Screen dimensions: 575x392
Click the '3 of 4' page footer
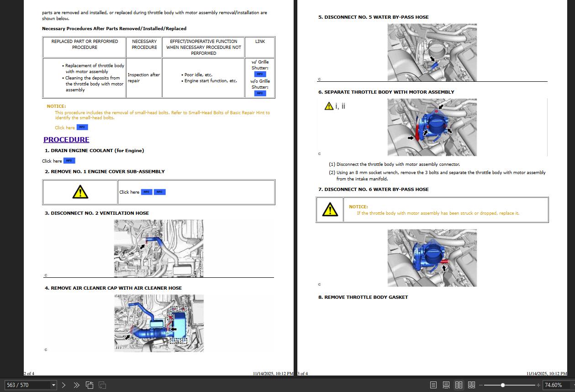(x=302, y=373)
